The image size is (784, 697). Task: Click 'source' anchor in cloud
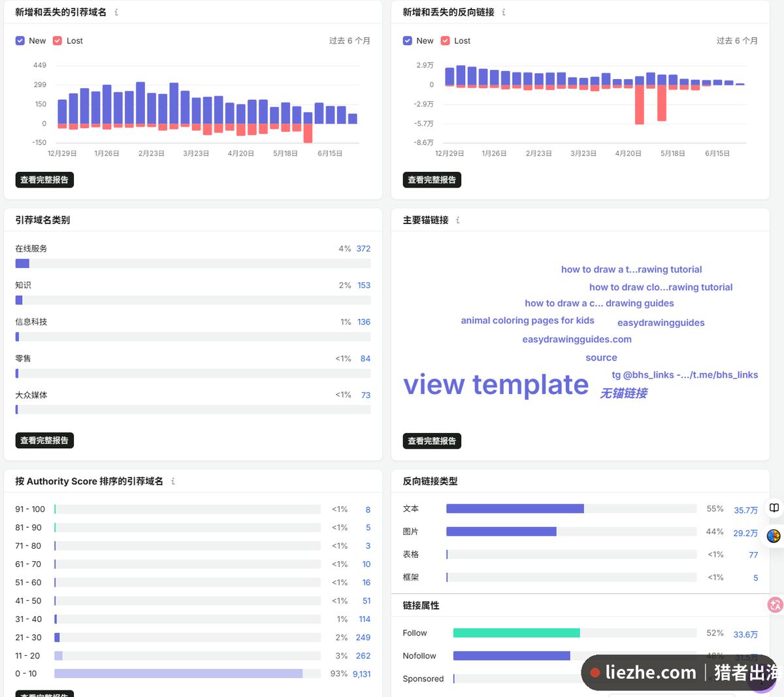[602, 358]
